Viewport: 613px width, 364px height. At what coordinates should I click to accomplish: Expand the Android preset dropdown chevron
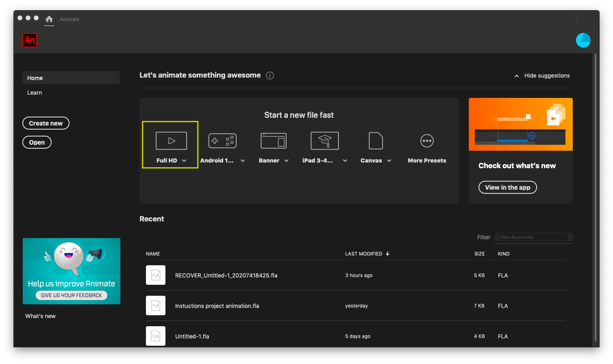[x=243, y=161]
